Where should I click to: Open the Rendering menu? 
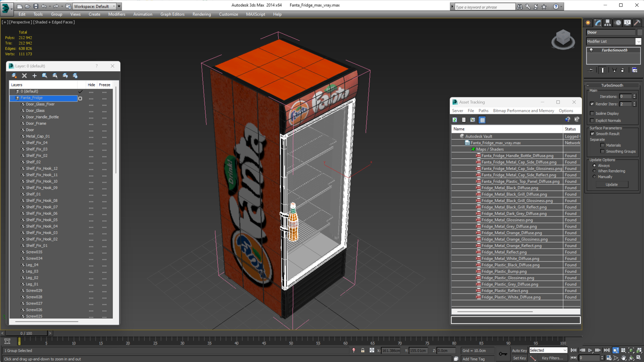pyautogui.click(x=202, y=14)
